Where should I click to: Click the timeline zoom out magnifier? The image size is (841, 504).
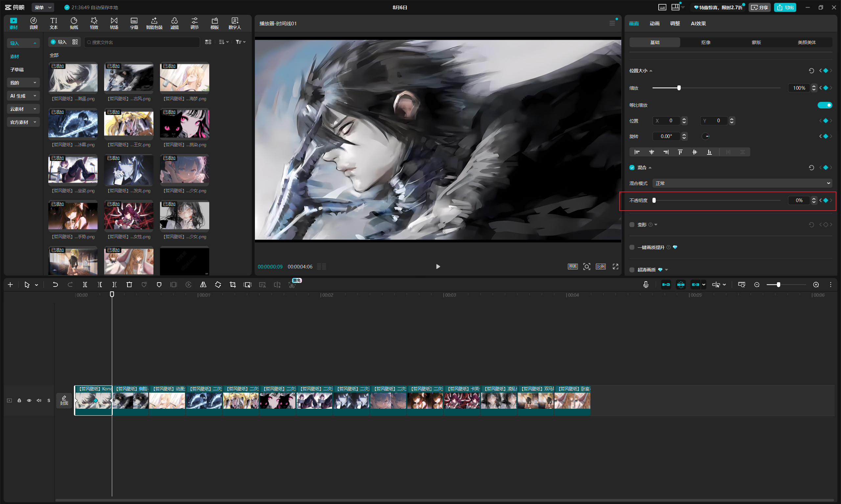(757, 285)
